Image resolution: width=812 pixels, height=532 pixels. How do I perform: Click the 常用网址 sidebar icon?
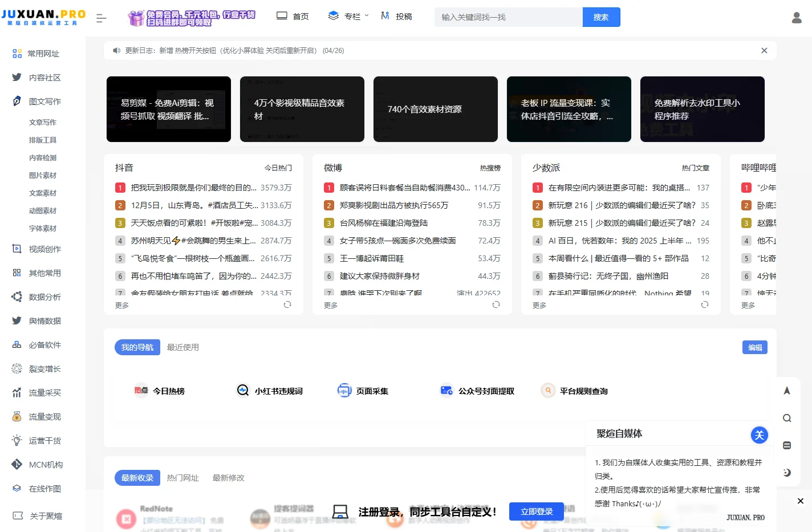pyautogui.click(x=17, y=54)
